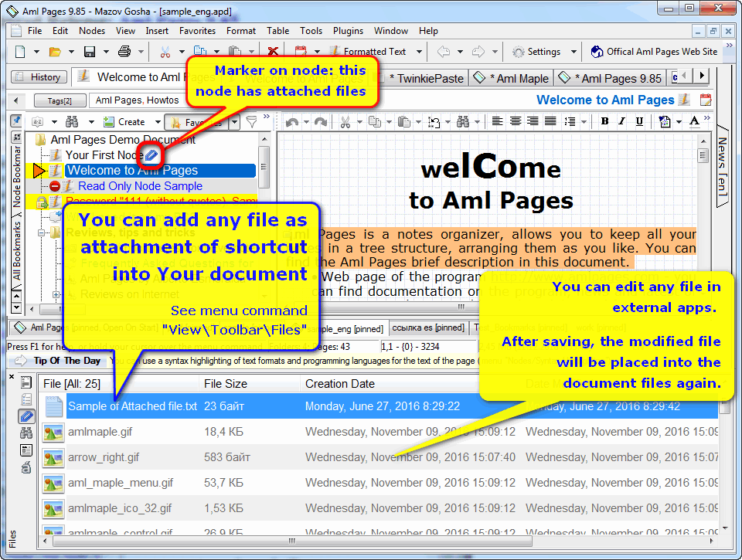Screen dimensions: 742x560
Task: Click the Tip Of The Day label
Action: pos(67,361)
